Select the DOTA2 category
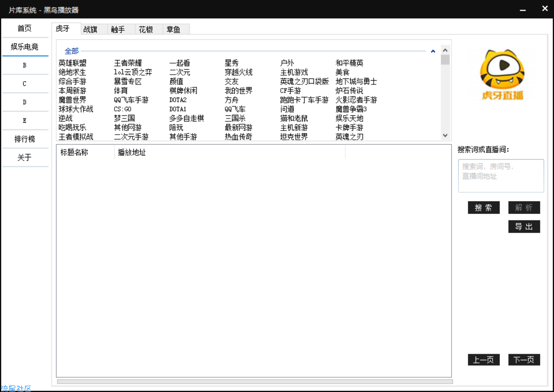This screenshot has height=392, width=554. pos(178,100)
